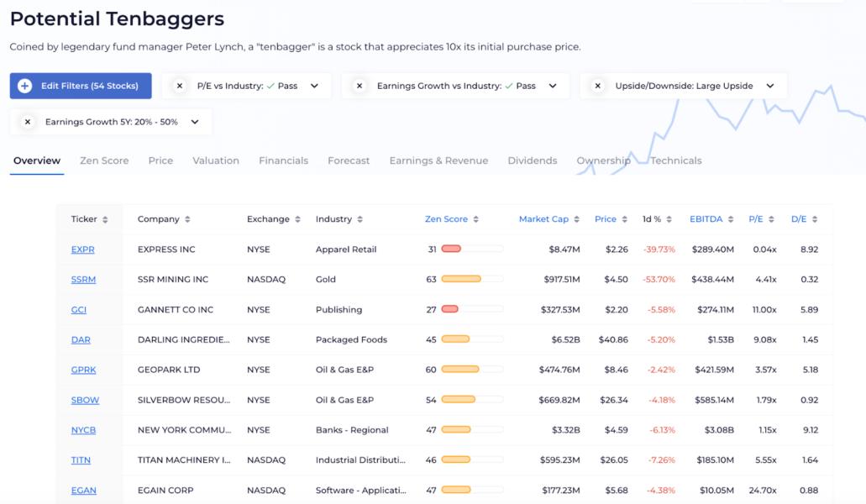Sort by Market Cap column arrows

pyautogui.click(x=576, y=220)
